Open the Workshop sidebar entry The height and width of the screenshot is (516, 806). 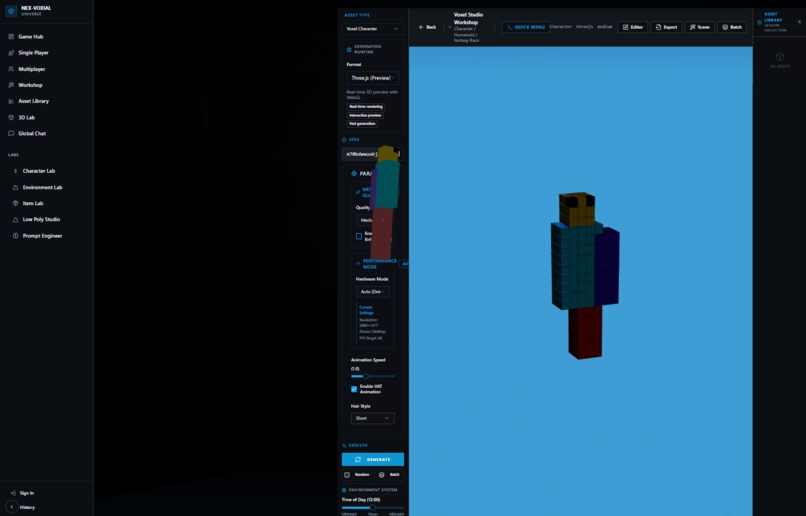click(30, 85)
